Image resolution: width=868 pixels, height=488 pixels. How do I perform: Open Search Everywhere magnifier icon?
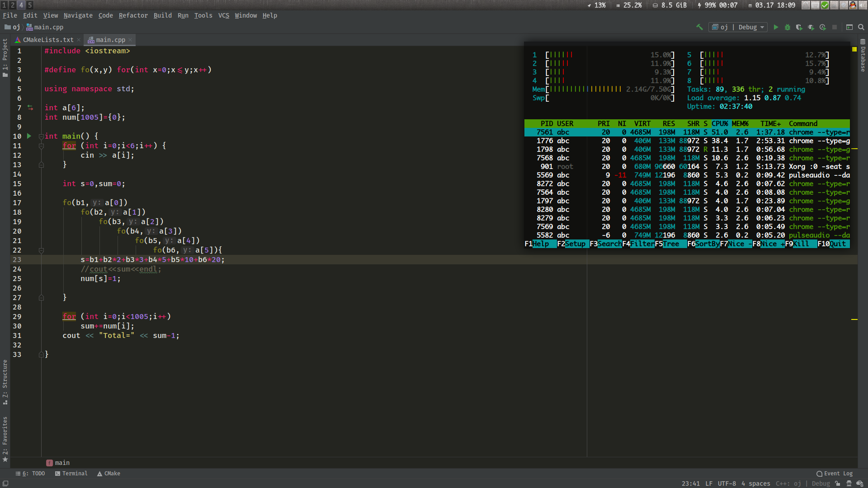pyautogui.click(x=861, y=27)
